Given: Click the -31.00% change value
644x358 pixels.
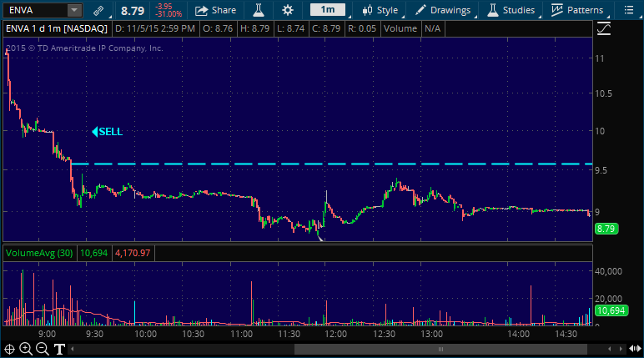Looking at the screenshot, I should tap(169, 14).
